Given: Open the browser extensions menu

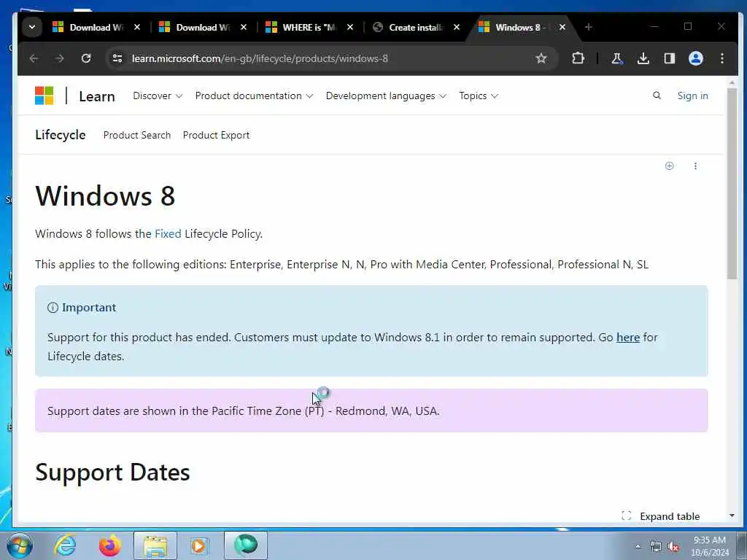Looking at the screenshot, I should pos(578,58).
